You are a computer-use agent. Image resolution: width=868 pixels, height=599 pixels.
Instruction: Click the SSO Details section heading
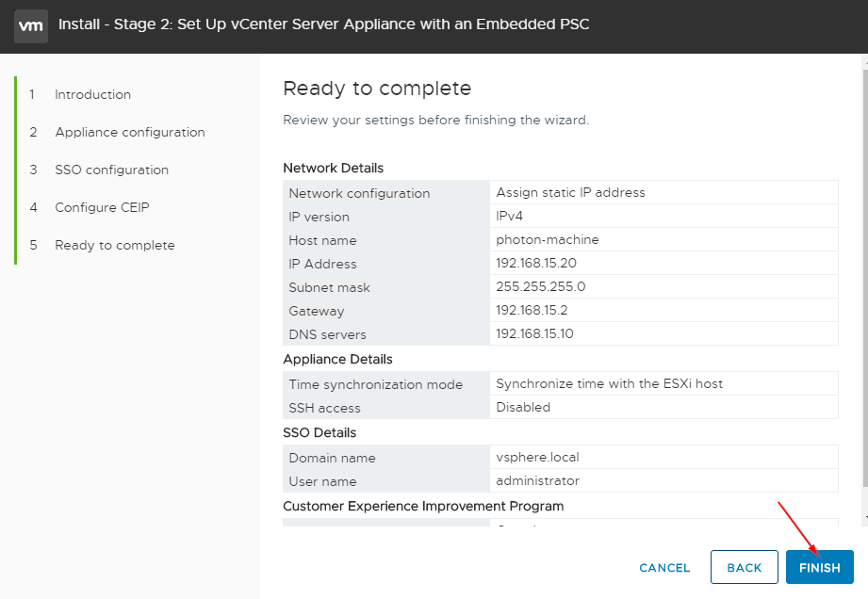[x=319, y=433]
